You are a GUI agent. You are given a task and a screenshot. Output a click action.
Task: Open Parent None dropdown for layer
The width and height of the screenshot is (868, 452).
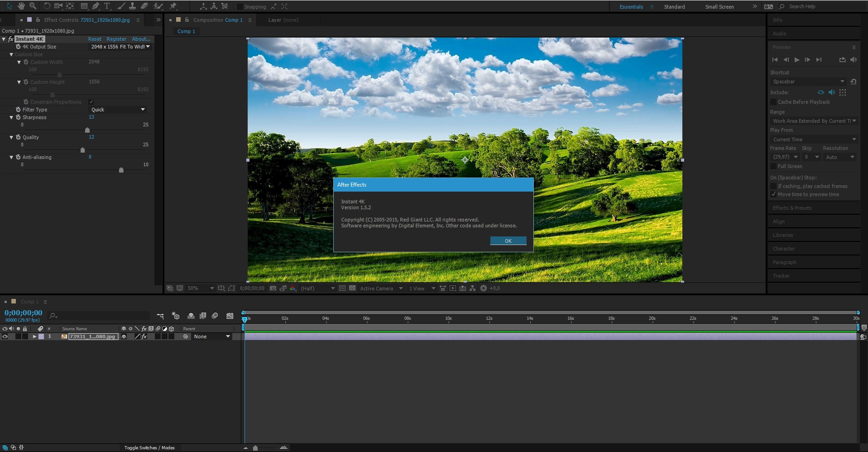[212, 337]
